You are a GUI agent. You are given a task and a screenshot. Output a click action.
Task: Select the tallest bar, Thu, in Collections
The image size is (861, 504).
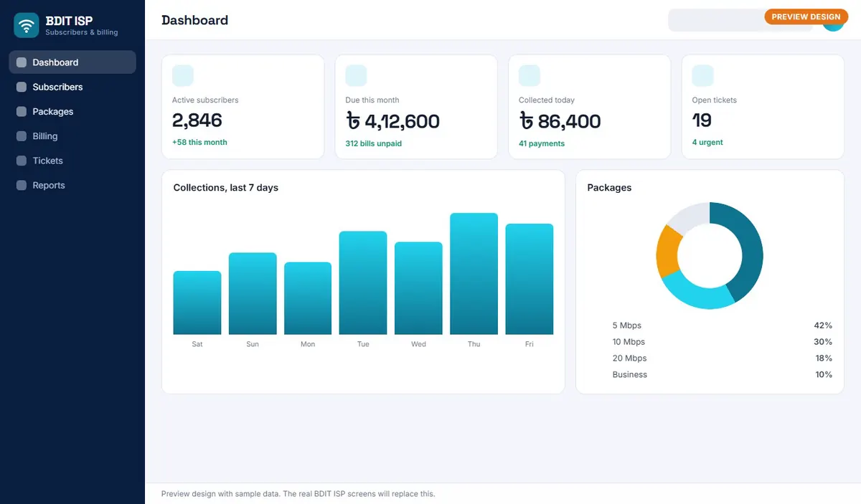pos(474,274)
